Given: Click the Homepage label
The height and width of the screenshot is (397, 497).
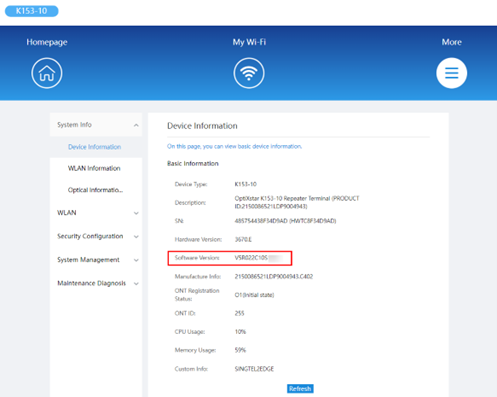Looking at the screenshot, I should pyautogui.click(x=47, y=42).
